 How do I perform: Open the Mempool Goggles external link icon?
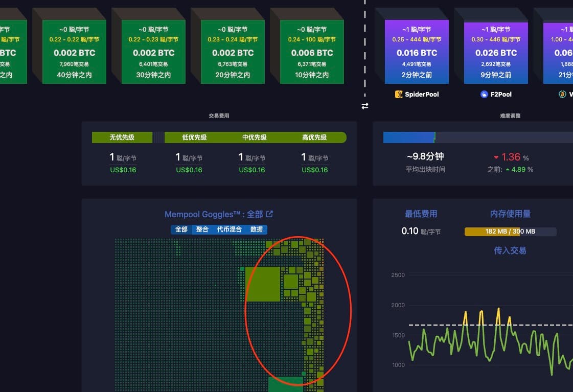tap(270, 214)
